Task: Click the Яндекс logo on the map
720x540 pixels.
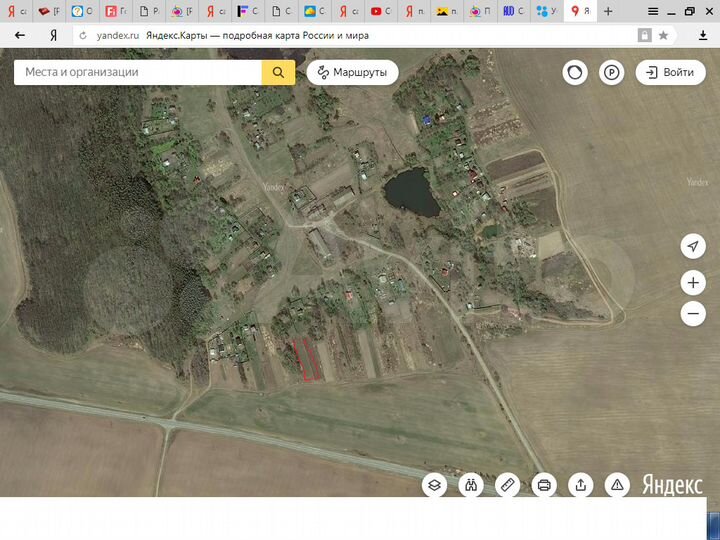Action: coord(672,485)
